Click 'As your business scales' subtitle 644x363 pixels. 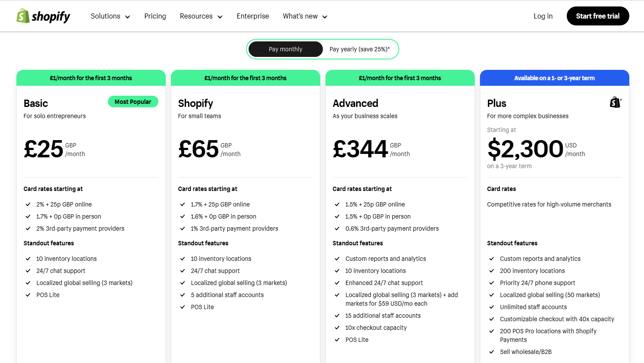coord(365,116)
